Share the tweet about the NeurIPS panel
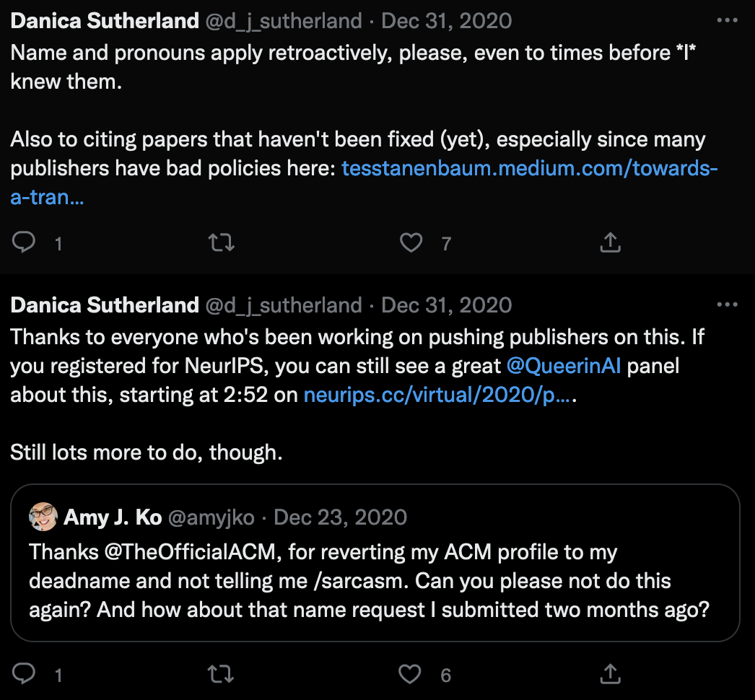Viewport: 755px width, 700px height. [611, 674]
